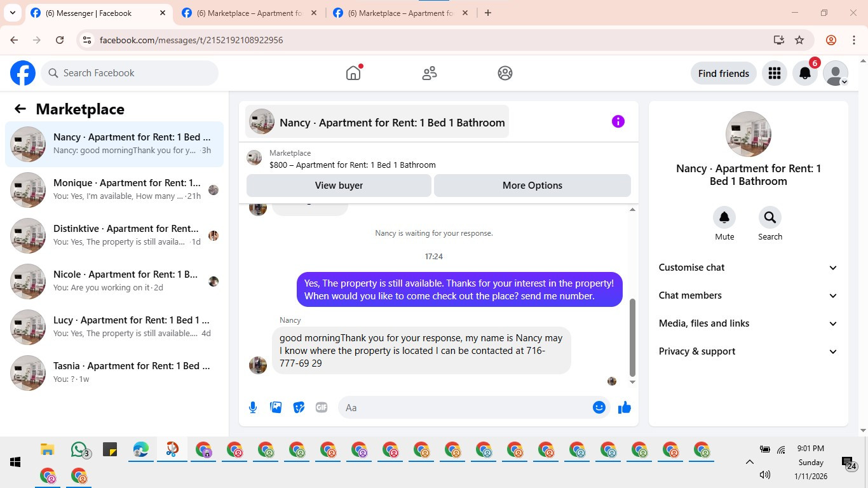Navigate back in the browser

click(15, 40)
